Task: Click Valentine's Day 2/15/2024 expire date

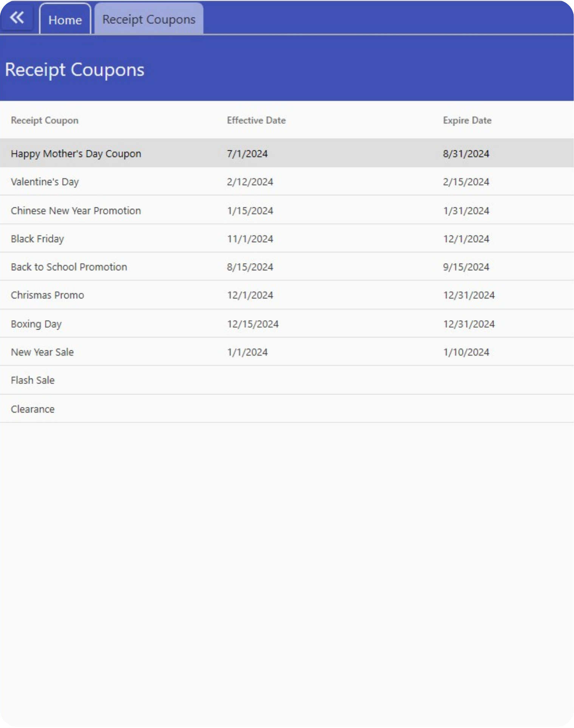Action: 466,182
